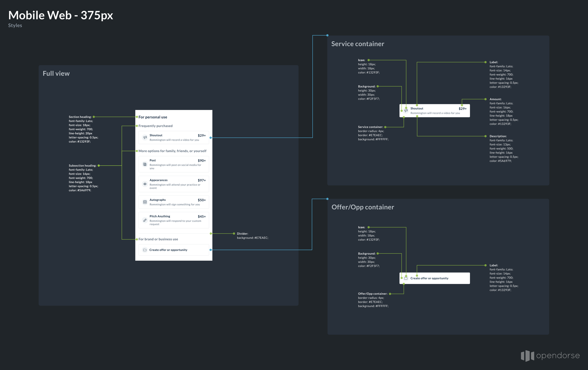Click the More options for family subsection heading

(x=172, y=151)
